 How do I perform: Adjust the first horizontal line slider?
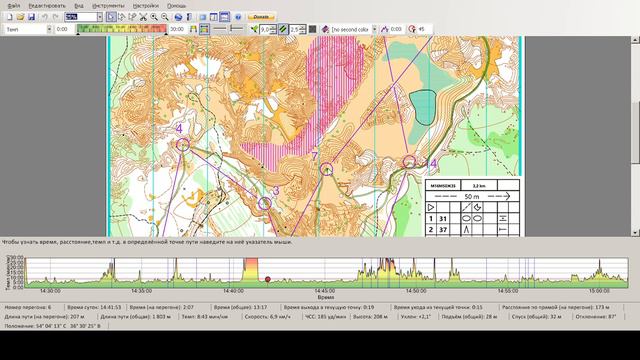pyautogui.click(x=220, y=29)
